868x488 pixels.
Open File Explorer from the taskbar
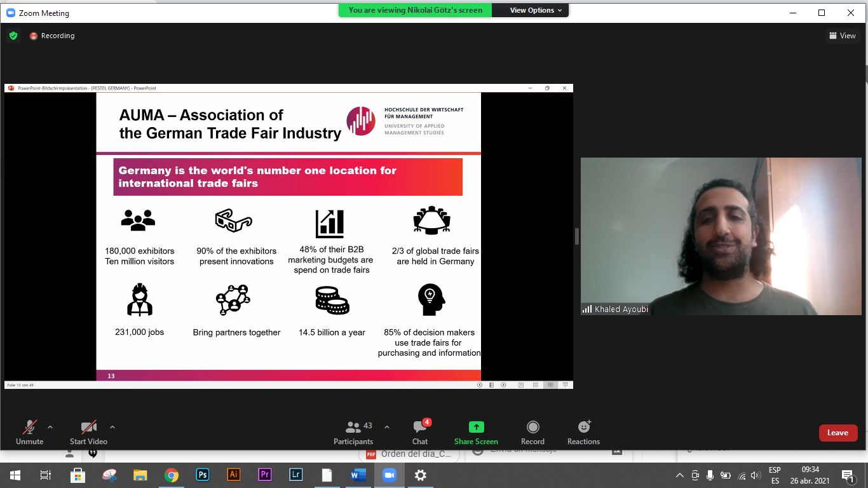coord(140,475)
